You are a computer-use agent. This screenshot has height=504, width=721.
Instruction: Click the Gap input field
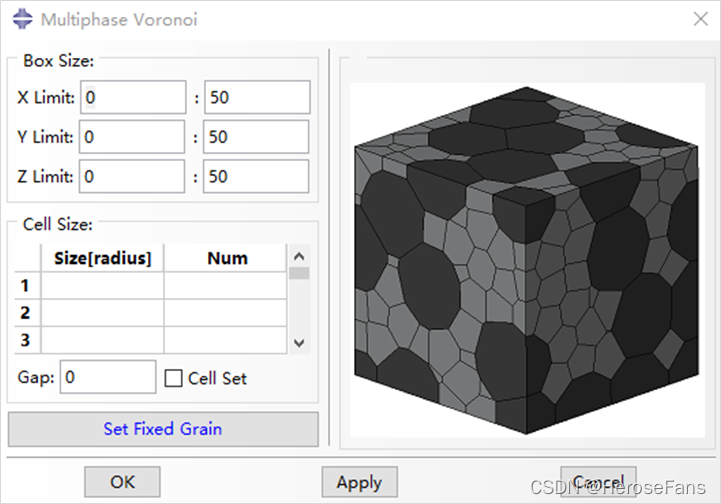point(108,377)
